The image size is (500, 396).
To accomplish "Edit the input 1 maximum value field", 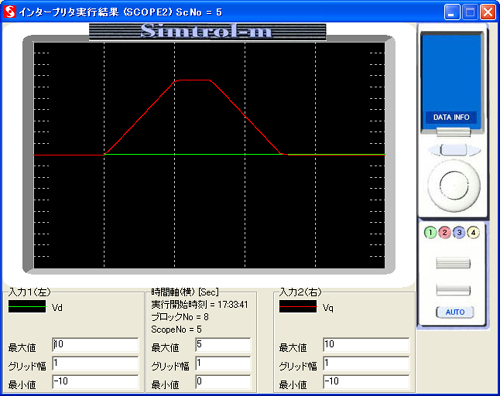I will click(x=95, y=345).
